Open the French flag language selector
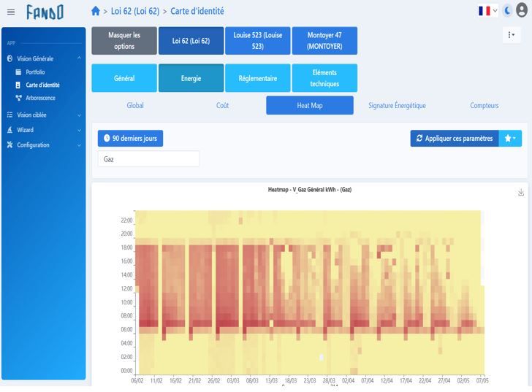 pos(487,11)
